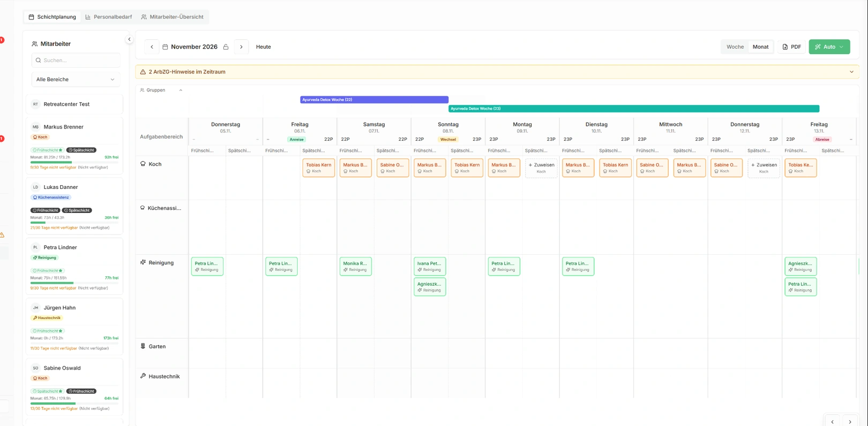Click Markus Brenner's MB avatar
Viewport: 868px width, 426px height.
[35, 127]
